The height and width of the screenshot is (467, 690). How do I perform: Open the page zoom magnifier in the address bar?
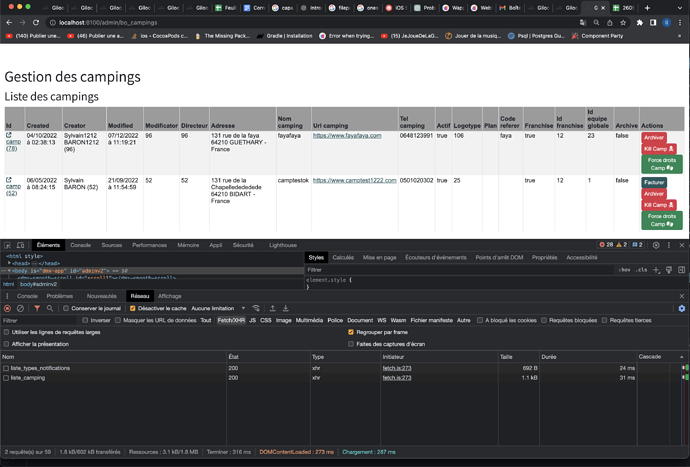point(596,22)
